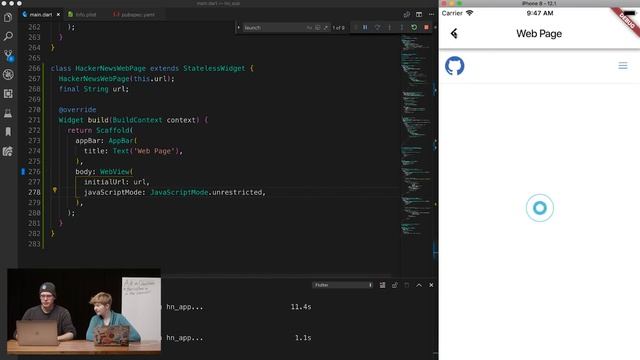Click the step into debug icon
The width and height of the screenshot is (640, 360).
(x=390, y=27)
